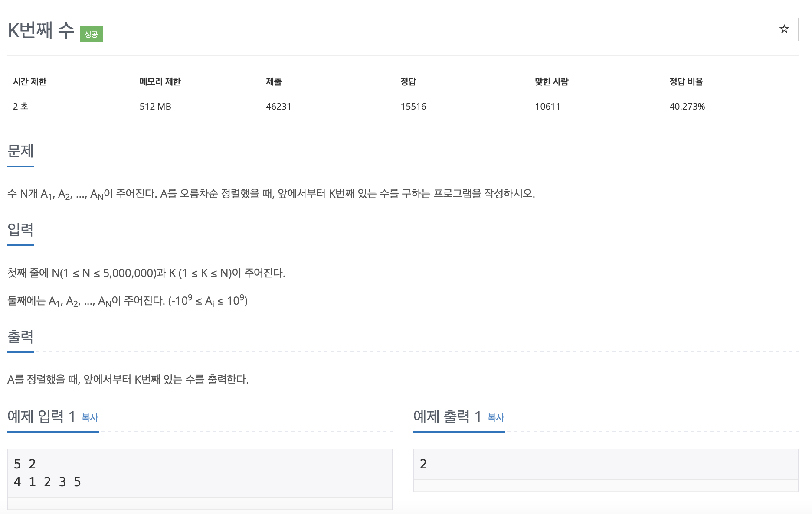Click the green 성공 status badge
The height and width of the screenshot is (514, 812).
[91, 34]
